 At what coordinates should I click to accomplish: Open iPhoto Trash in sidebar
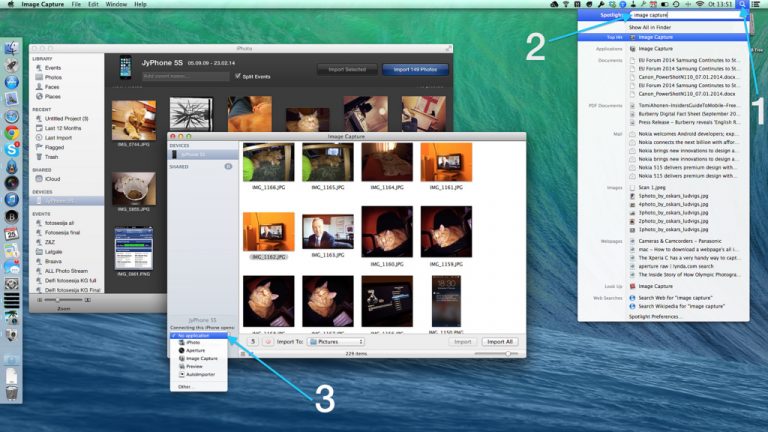point(51,157)
